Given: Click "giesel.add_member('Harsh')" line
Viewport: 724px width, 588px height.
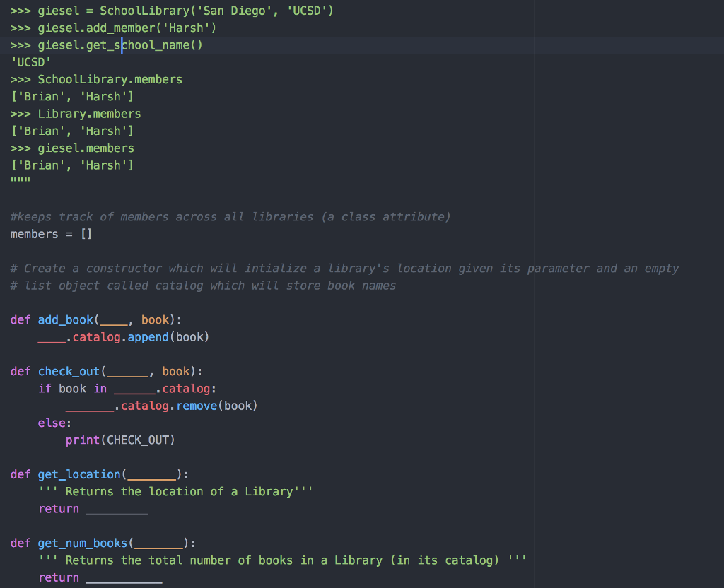Looking at the screenshot, I should click(113, 28).
